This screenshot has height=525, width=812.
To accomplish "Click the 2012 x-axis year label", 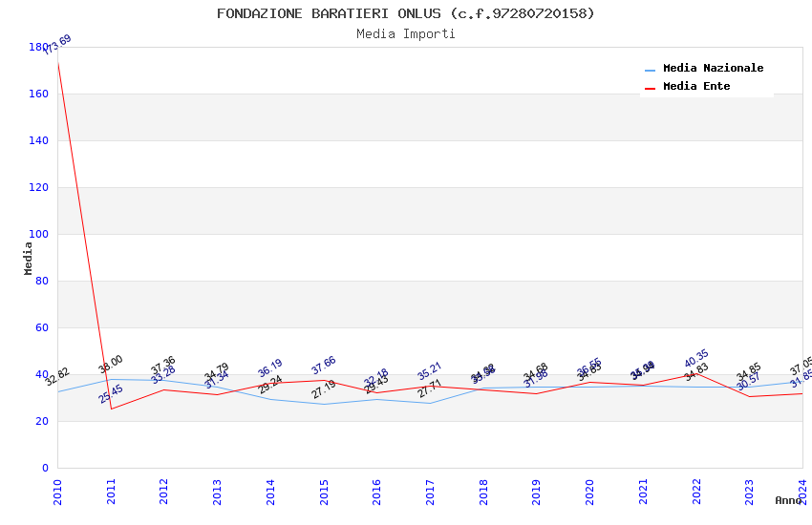I will pyautogui.click(x=163, y=492).
